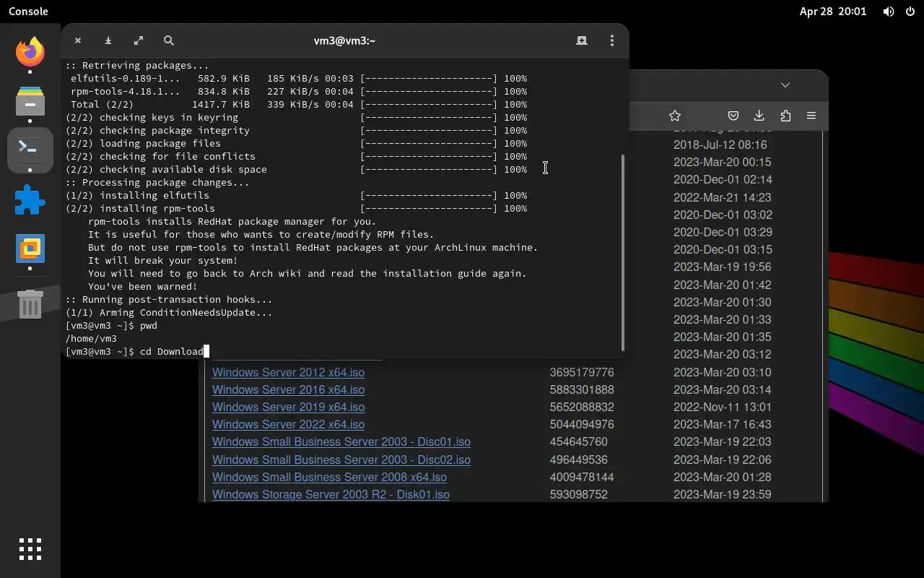Open the Firefox extensions button
This screenshot has width=924, height=578.
785,116
